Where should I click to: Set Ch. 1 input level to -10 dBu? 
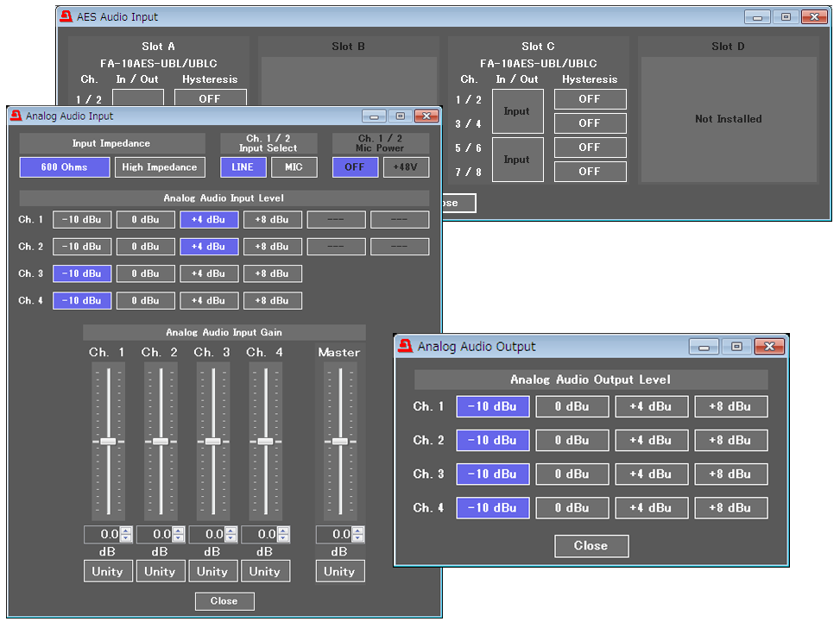tap(82, 220)
